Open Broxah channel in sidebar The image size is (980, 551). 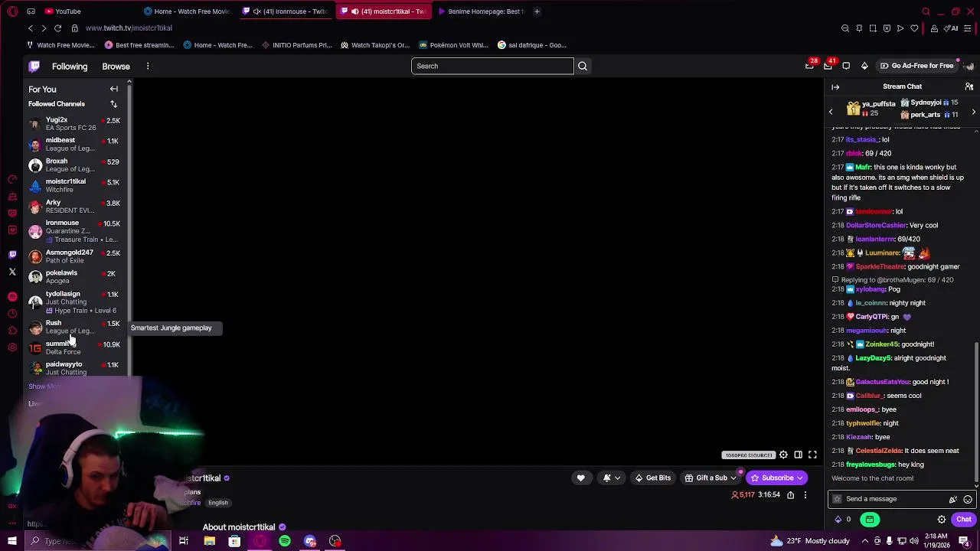coord(74,165)
